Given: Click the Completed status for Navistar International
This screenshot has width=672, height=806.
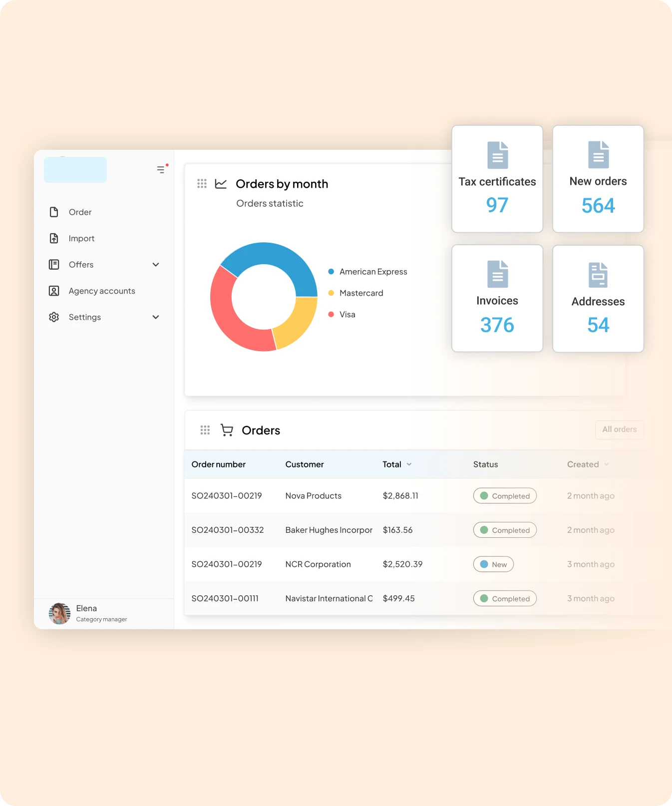Looking at the screenshot, I should coord(505,598).
